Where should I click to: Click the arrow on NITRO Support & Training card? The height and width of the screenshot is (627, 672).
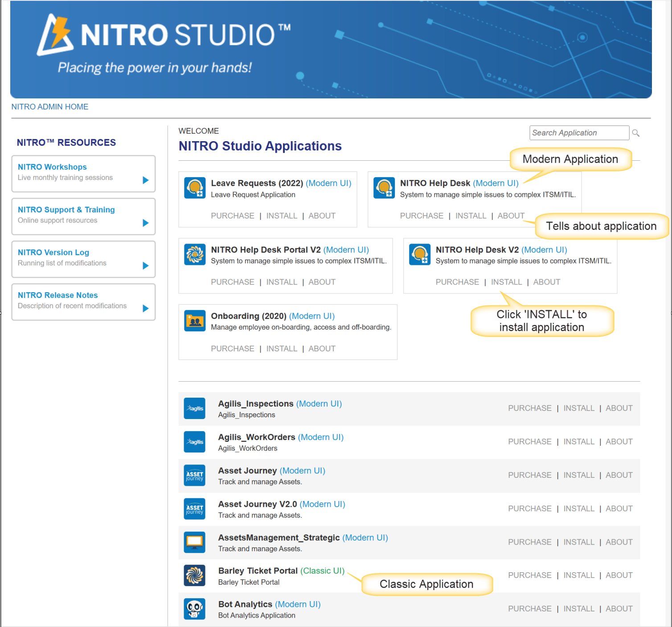click(145, 223)
